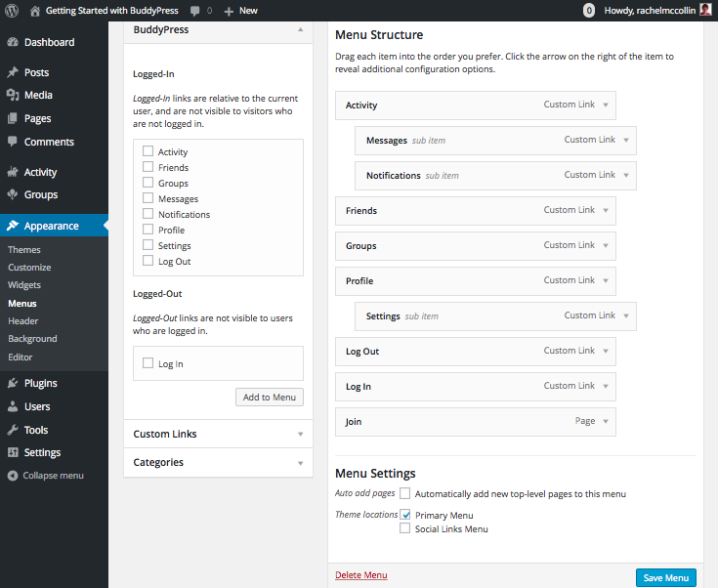Collapse the BuddyPress panel
Viewport: 718px width, 588px height.
click(301, 29)
